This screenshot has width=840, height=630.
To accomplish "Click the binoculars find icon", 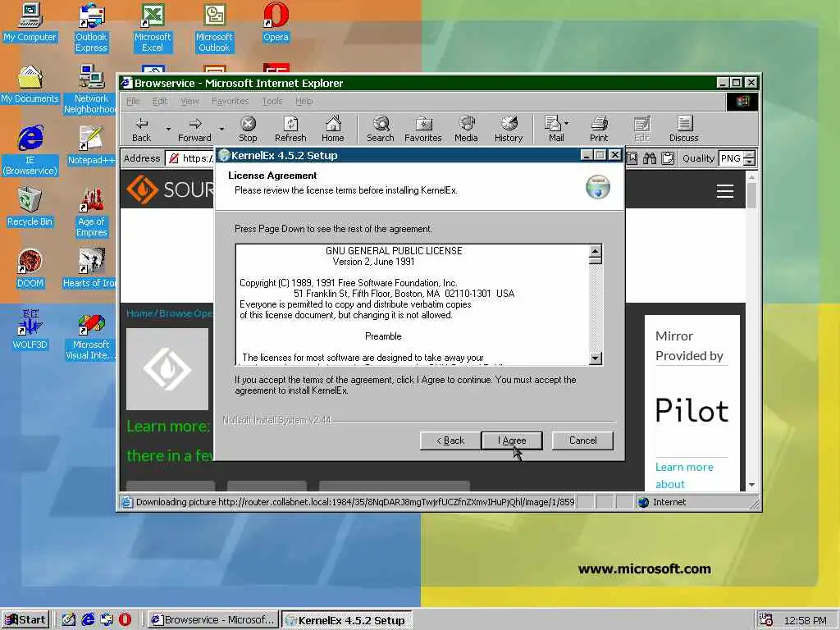I will point(650,158).
